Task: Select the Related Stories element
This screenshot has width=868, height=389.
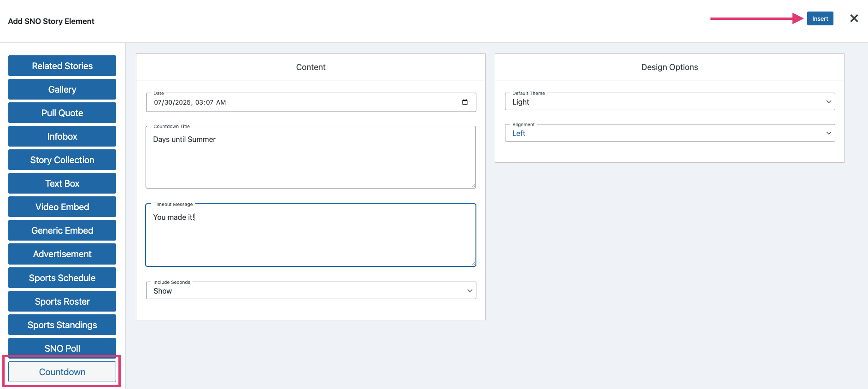Action: [x=62, y=66]
